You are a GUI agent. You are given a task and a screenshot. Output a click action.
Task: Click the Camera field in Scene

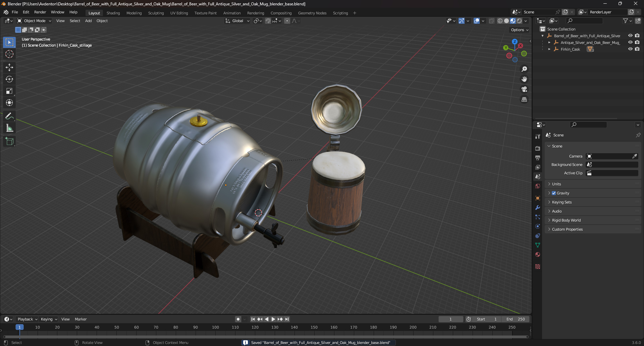(612, 156)
